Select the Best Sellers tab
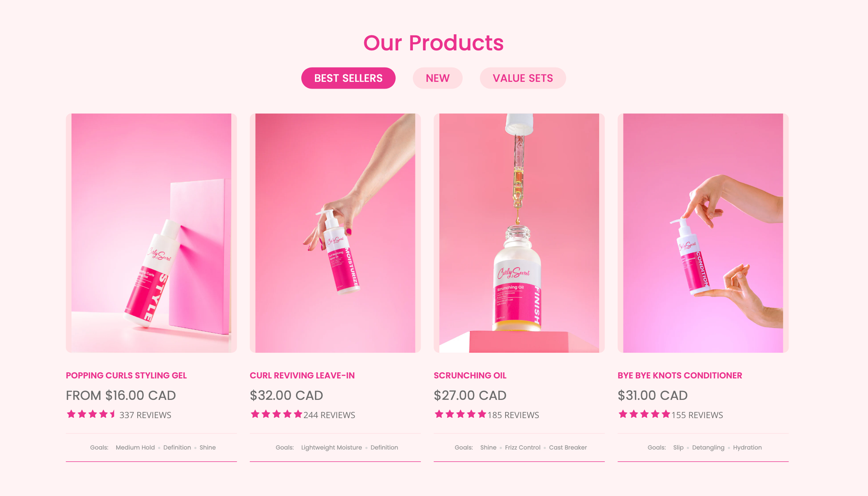The image size is (868, 496). pos(348,78)
